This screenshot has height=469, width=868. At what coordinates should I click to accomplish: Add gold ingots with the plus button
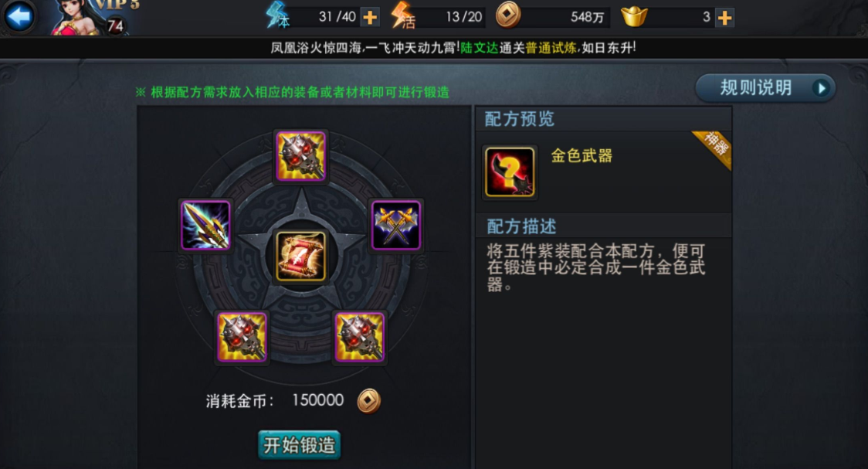coord(724,17)
